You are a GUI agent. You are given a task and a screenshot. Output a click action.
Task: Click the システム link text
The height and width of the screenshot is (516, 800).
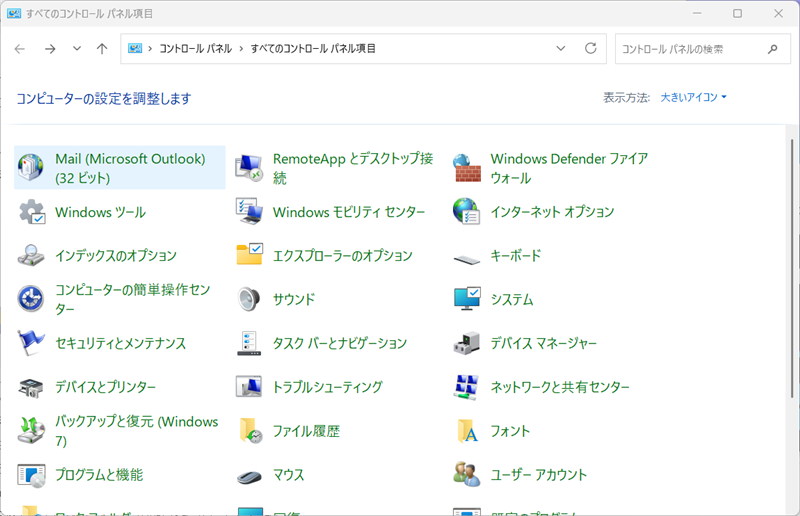click(x=512, y=299)
